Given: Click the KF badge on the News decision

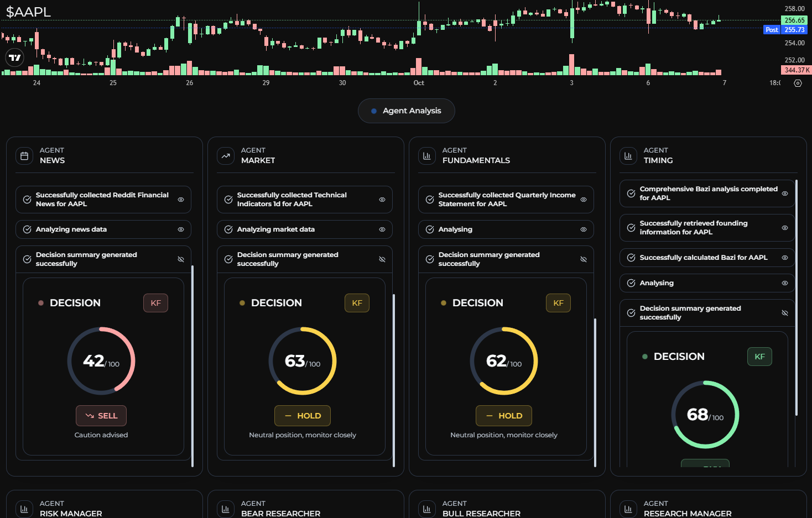Looking at the screenshot, I should click(155, 302).
